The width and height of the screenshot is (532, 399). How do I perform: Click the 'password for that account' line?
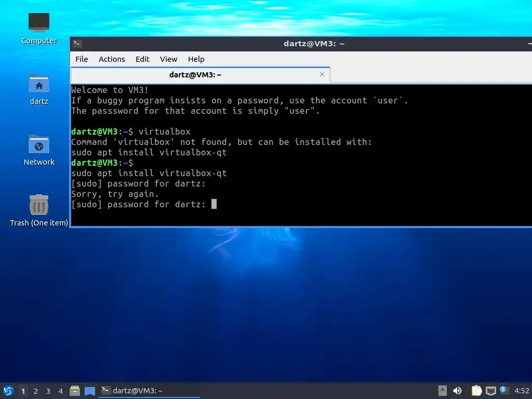point(195,111)
